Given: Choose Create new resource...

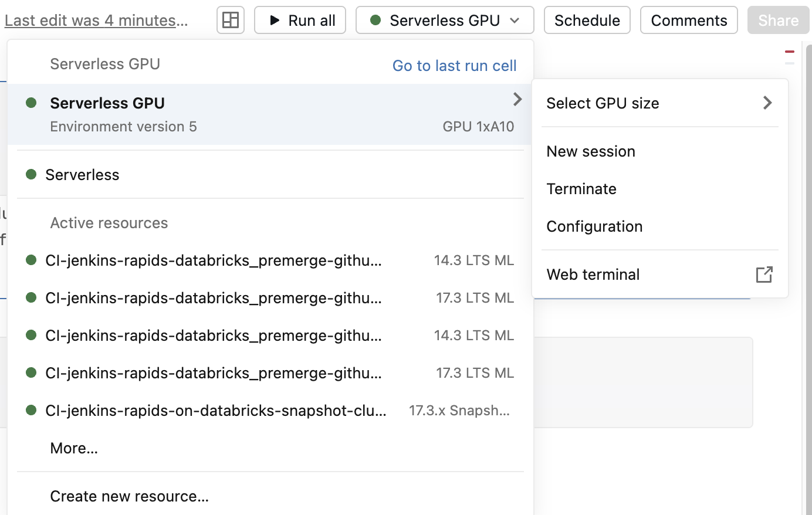Looking at the screenshot, I should [x=270, y=496].
